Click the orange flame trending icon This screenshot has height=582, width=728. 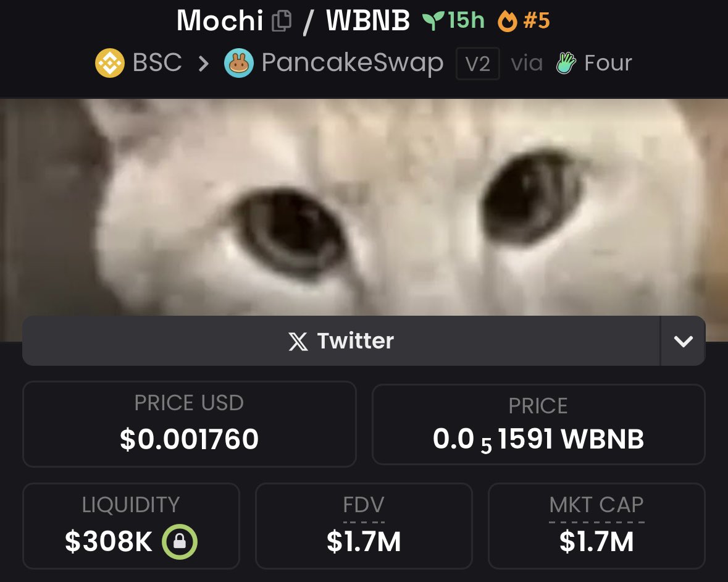click(507, 22)
